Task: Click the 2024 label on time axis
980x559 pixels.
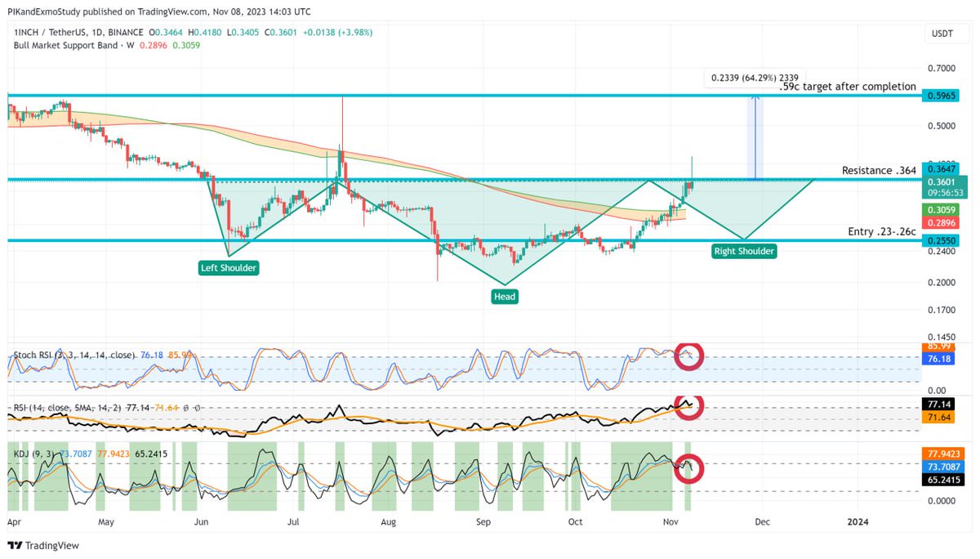Action: tap(857, 521)
